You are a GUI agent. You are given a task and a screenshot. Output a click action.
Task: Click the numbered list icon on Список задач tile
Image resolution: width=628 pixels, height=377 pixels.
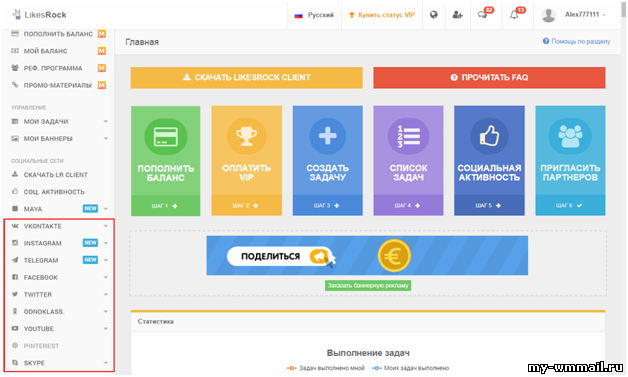408,136
